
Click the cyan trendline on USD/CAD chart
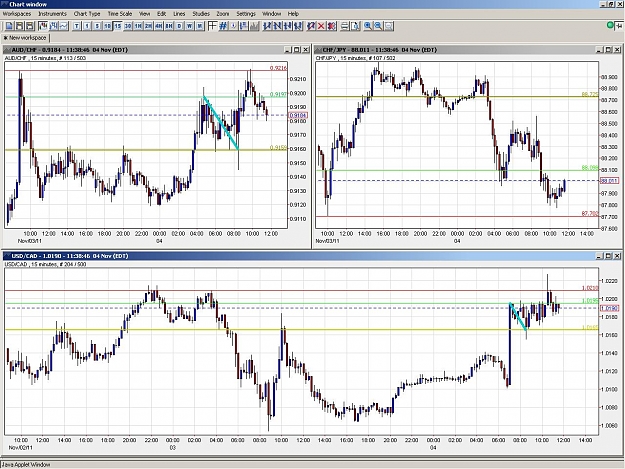[518, 316]
